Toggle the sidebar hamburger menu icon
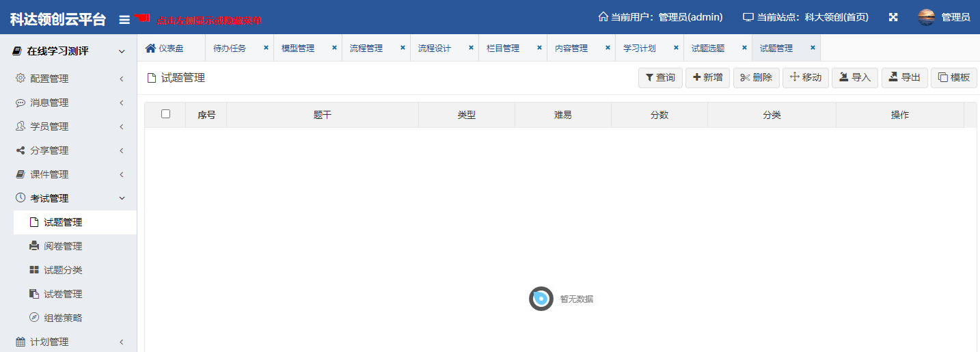 click(x=124, y=19)
